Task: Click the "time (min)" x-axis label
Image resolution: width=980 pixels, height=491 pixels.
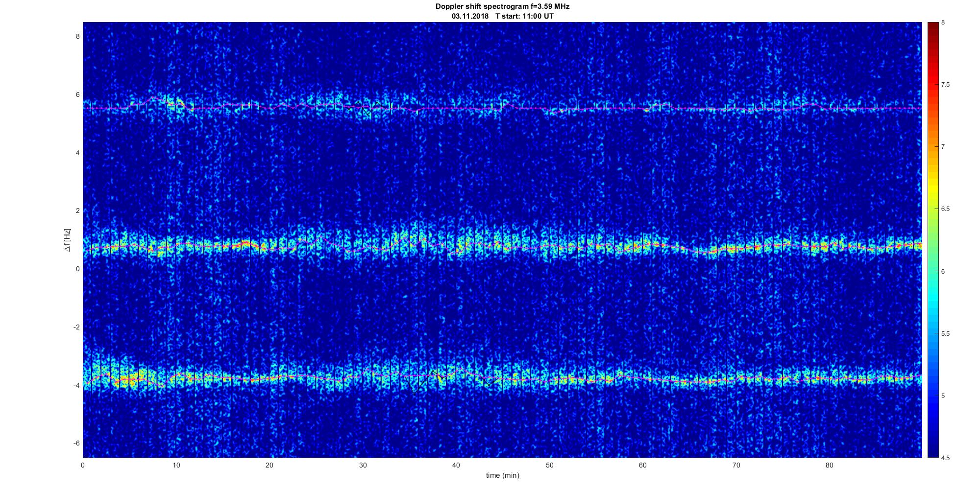Action: [502, 475]
